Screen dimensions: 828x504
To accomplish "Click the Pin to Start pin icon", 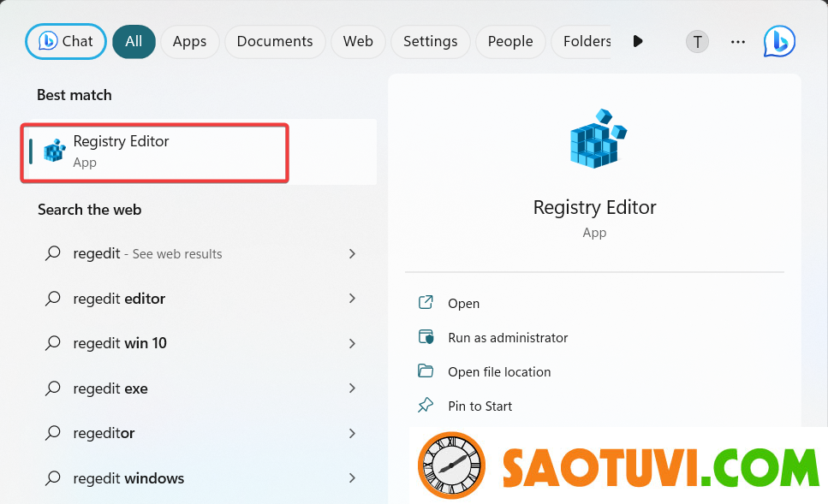I will point(426,406).
